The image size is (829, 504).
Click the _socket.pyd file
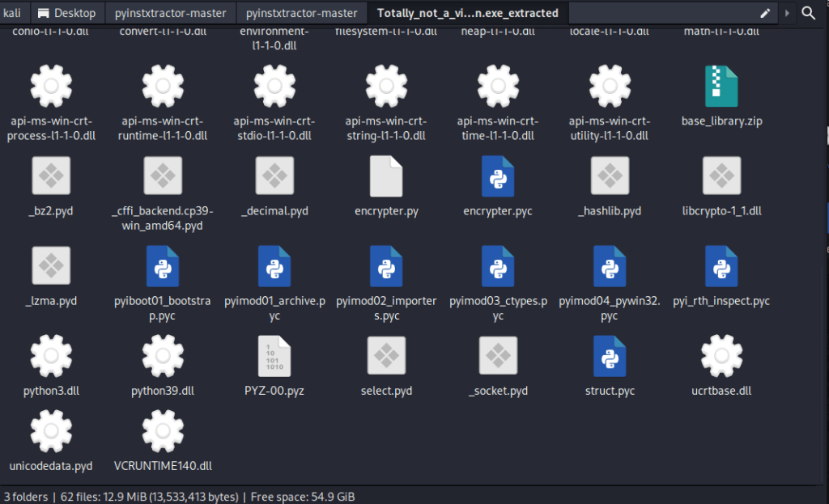498,357
